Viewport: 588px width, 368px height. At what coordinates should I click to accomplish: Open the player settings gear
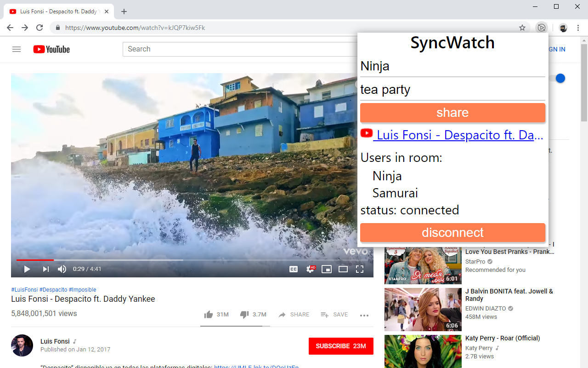(x=311, y=269)
